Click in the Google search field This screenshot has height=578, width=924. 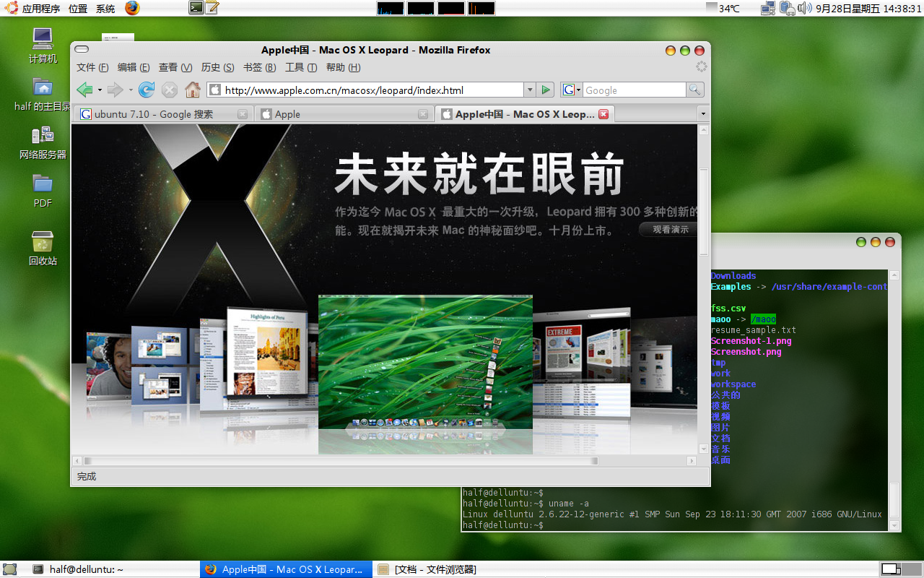pos(634,90)
